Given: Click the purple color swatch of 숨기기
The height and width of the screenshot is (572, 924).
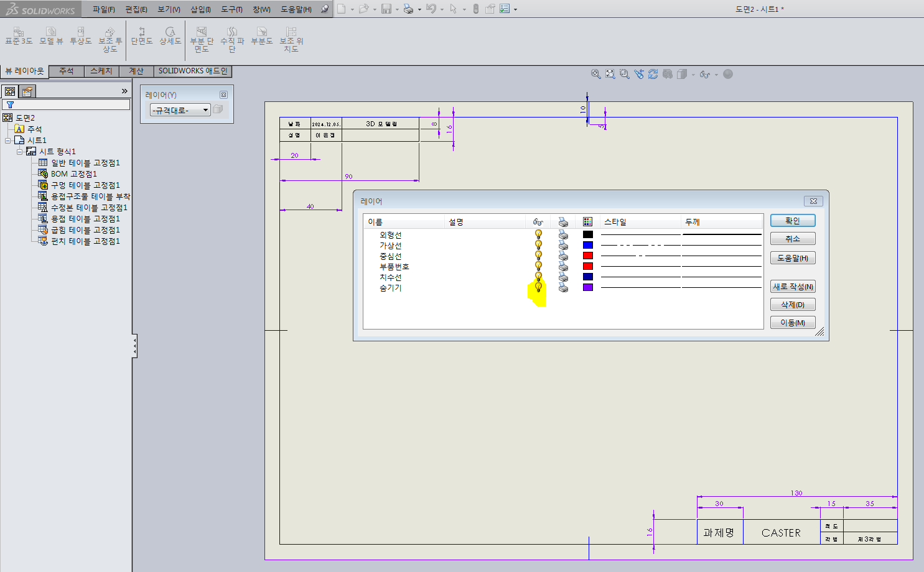Looking at the screenshot, I should [588, 287].
